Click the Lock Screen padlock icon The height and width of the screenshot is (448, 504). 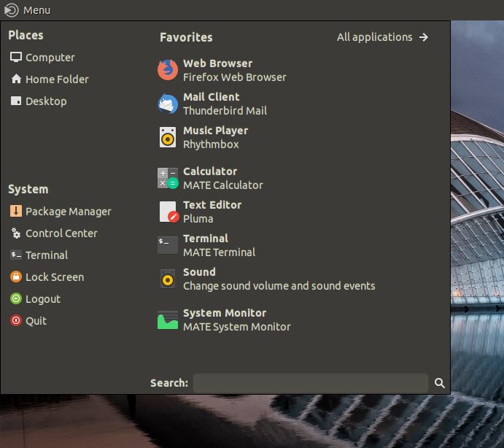pyautogui.click(x=16, y=277)
